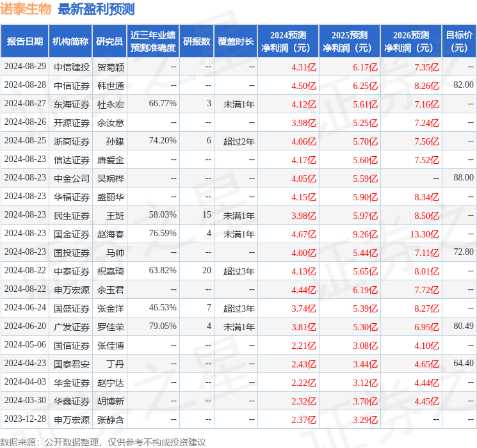Click accuracy value 46.53%

163,307
